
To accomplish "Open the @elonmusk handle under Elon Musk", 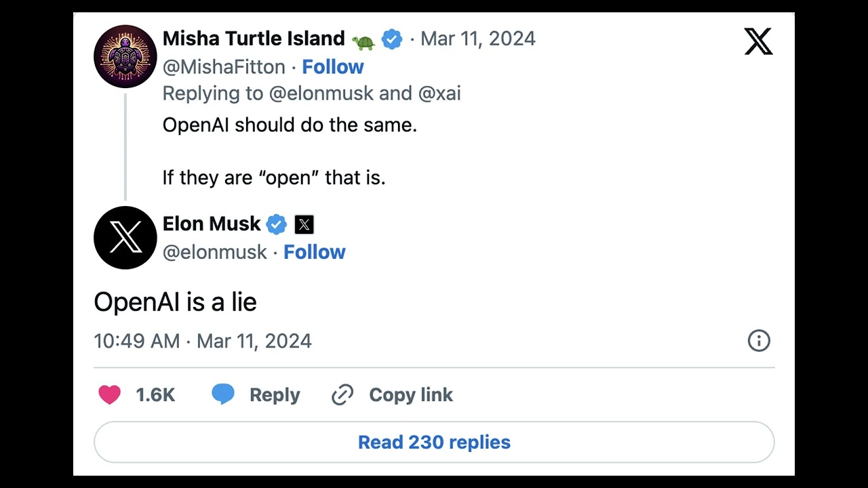I will click(215, 252).
